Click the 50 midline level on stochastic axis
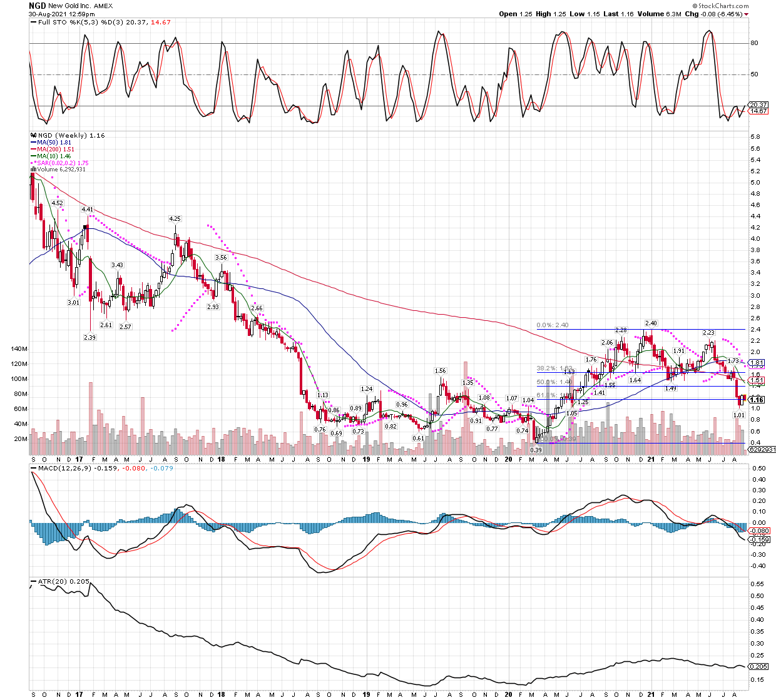This screenshot has height=700, width=776. 755,74
